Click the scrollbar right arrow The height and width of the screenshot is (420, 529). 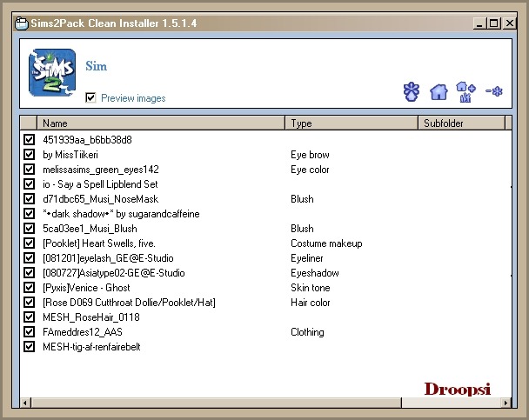coord(505,403)
